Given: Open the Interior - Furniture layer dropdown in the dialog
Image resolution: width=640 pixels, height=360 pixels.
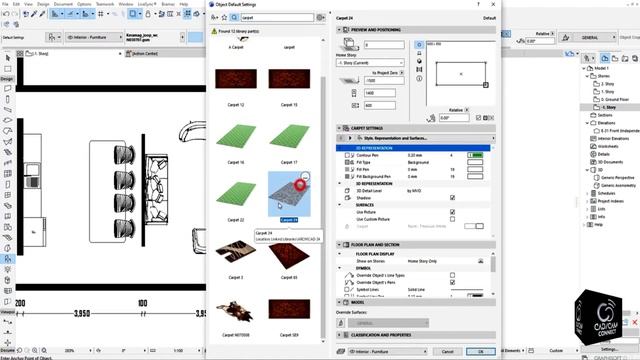Looking at the screenshot, I should pos(388,351).
